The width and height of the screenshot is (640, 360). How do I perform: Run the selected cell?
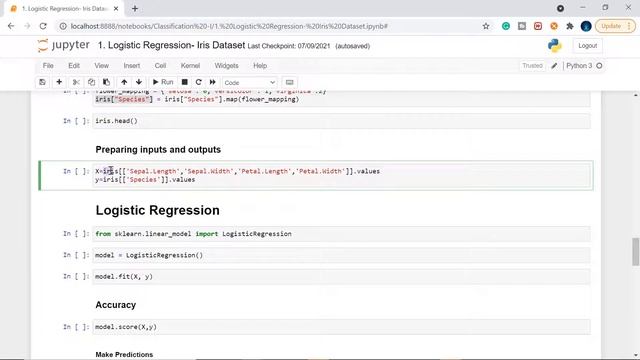click(x=163, y=82)
